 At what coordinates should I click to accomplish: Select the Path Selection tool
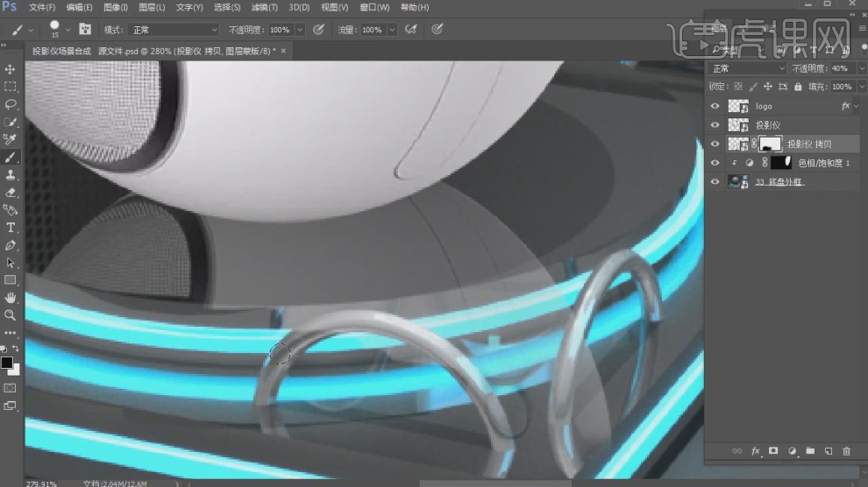10,263
